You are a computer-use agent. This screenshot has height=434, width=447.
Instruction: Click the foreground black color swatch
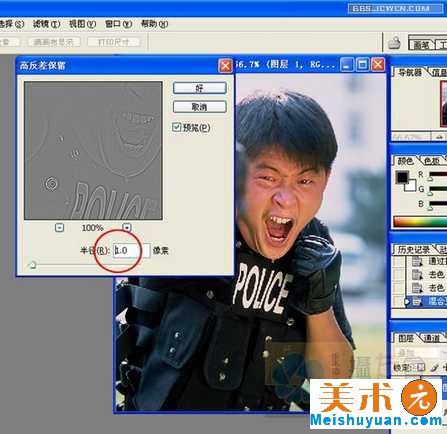click(402, 177)
